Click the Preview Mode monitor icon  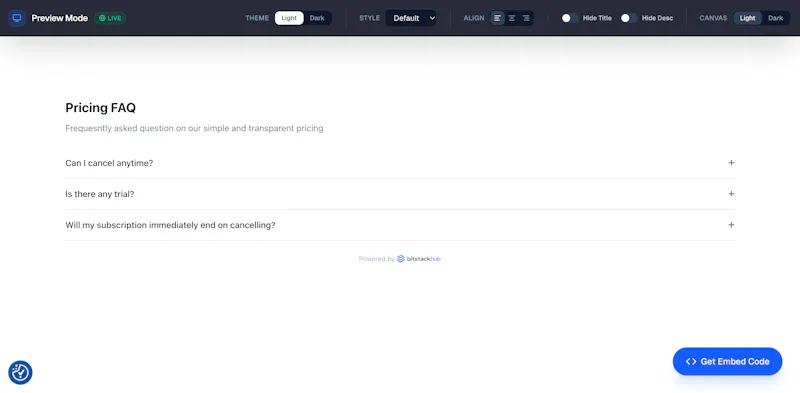click(17, 18)
